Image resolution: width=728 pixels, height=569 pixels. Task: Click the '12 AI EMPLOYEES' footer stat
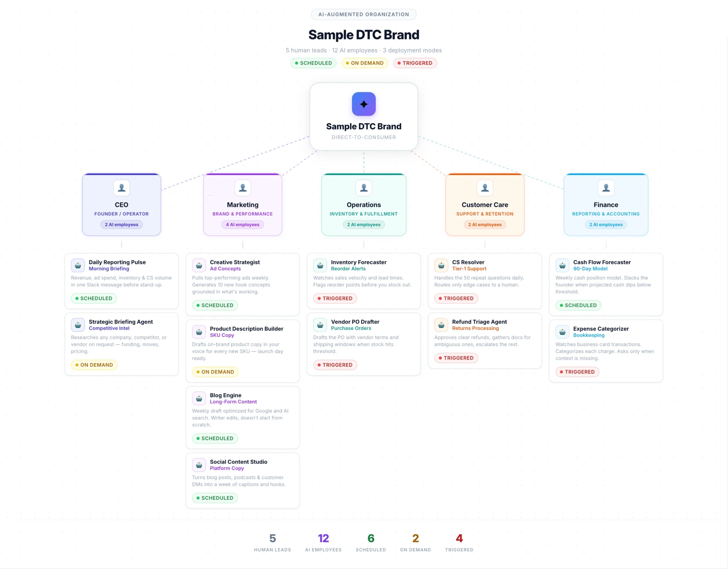(x=323, y=543)
